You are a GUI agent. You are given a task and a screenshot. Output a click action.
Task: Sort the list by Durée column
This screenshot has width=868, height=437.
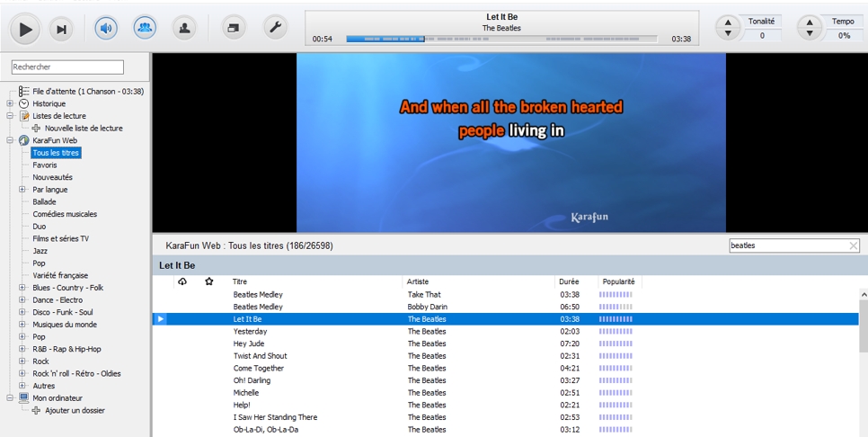(x=569, y=282)
